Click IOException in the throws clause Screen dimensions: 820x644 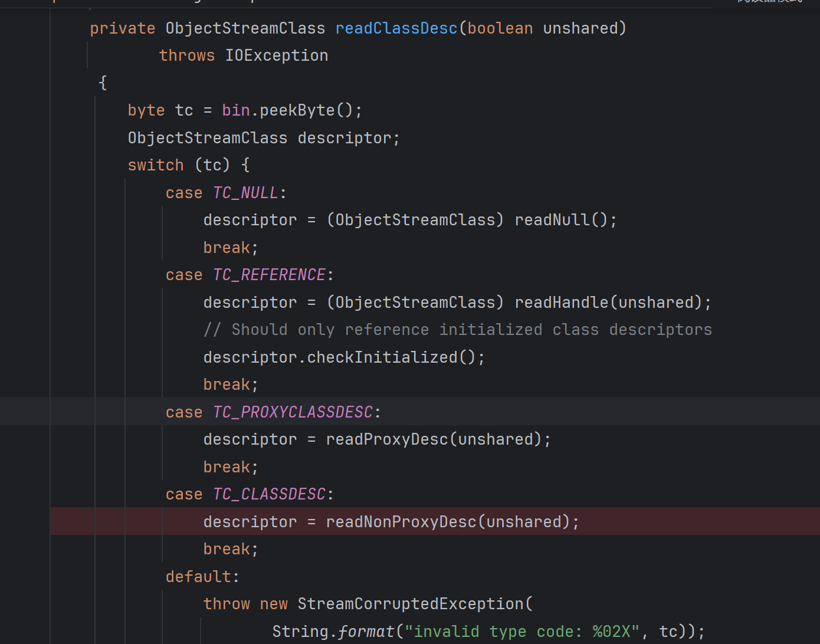tap(276, 55)
